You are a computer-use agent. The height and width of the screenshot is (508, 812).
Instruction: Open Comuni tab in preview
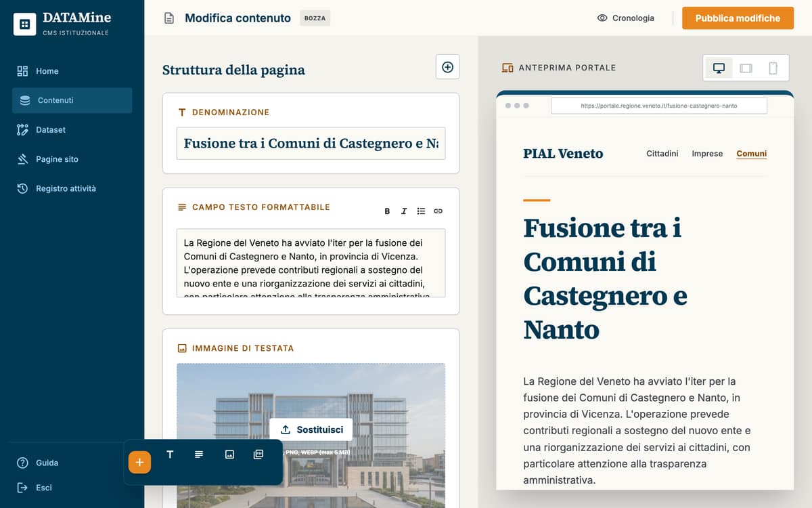click(x=751, y=154)
